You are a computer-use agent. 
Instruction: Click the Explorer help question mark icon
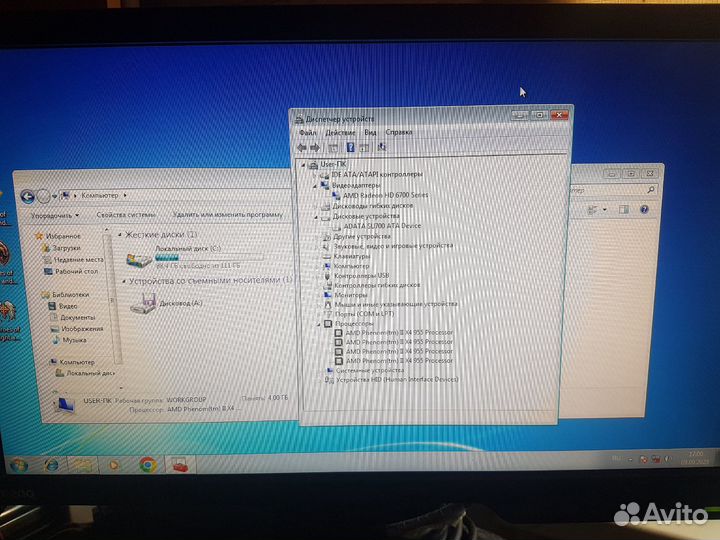(644, 210)
